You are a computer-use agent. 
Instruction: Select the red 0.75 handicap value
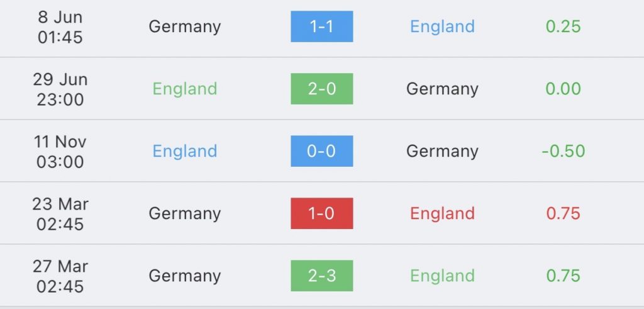click(x=563, y=214)
